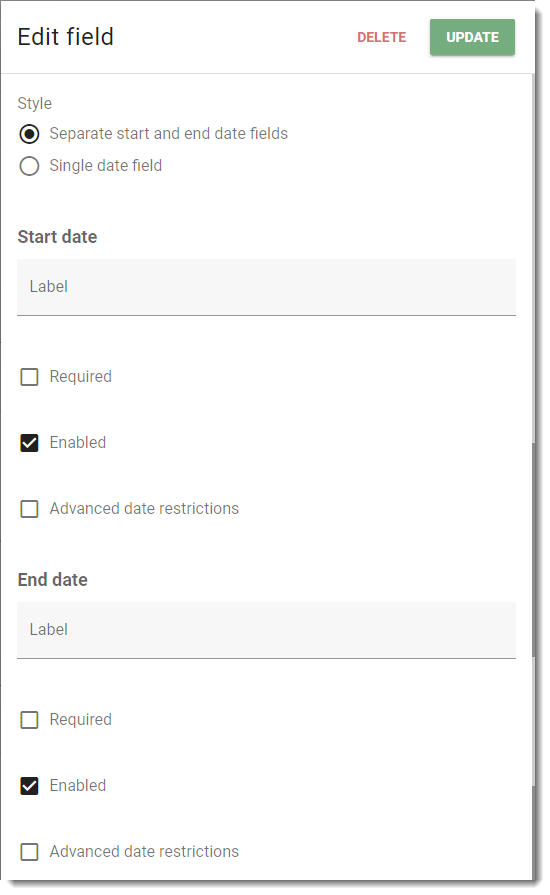This screenshot has width=550, height=895.
Task: Click the 'Edit field' panel title
Action: [x=66, y=37]
